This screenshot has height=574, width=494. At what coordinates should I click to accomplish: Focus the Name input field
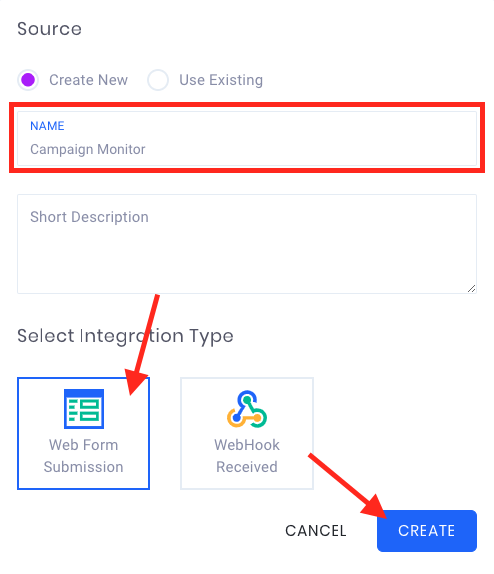(247, 138)
